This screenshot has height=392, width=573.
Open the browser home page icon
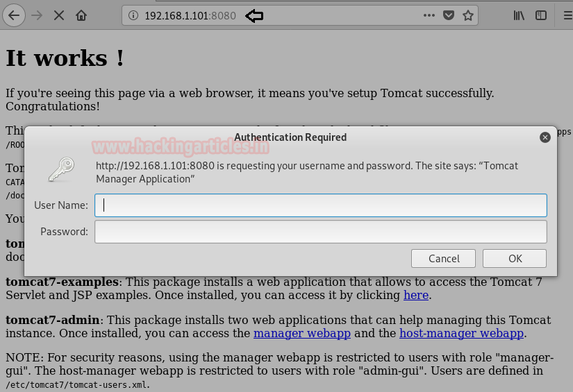pos(81,15)
